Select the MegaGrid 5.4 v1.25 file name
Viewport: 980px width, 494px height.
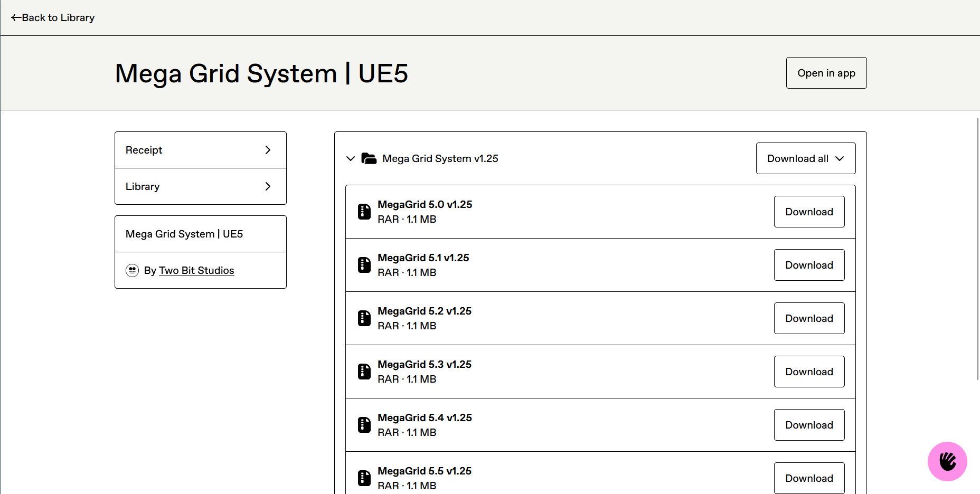coord(425,417)
